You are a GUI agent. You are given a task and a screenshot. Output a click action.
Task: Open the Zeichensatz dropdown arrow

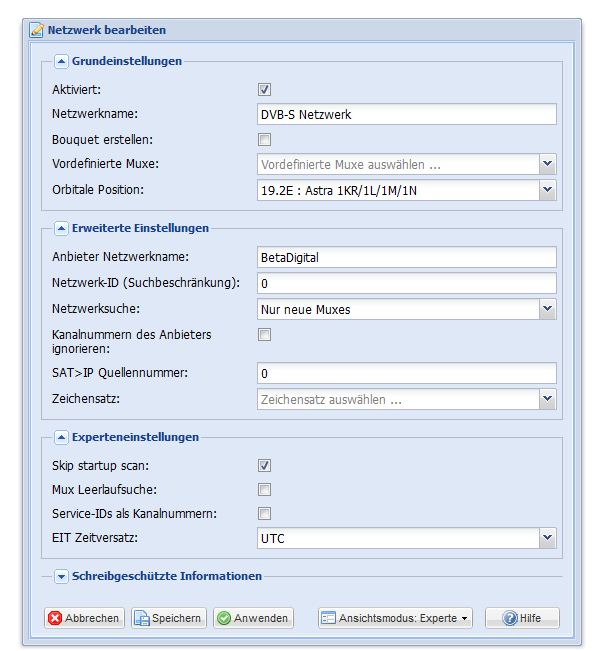point(547,399)
